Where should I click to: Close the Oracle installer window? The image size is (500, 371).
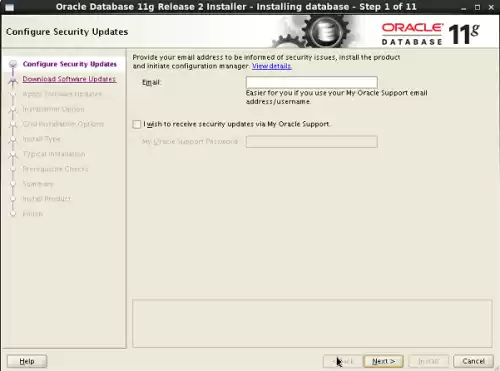pos(491,7)
